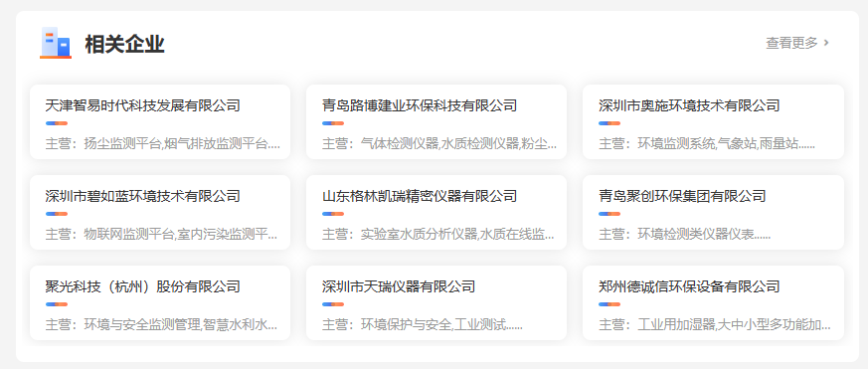The width and height of the screenshot is (868, 369).
Task: Click 主营 text about 实验室水质分析仪器
Action: click(439, 235)
